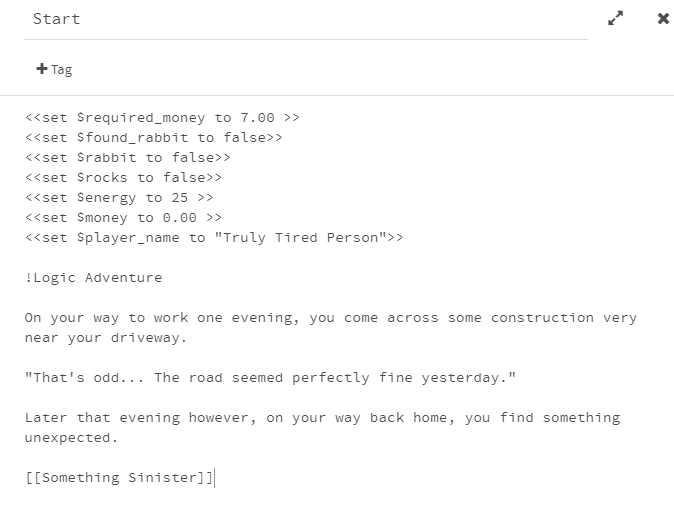Click the line setting $money to 0.00

coord(124,218)
